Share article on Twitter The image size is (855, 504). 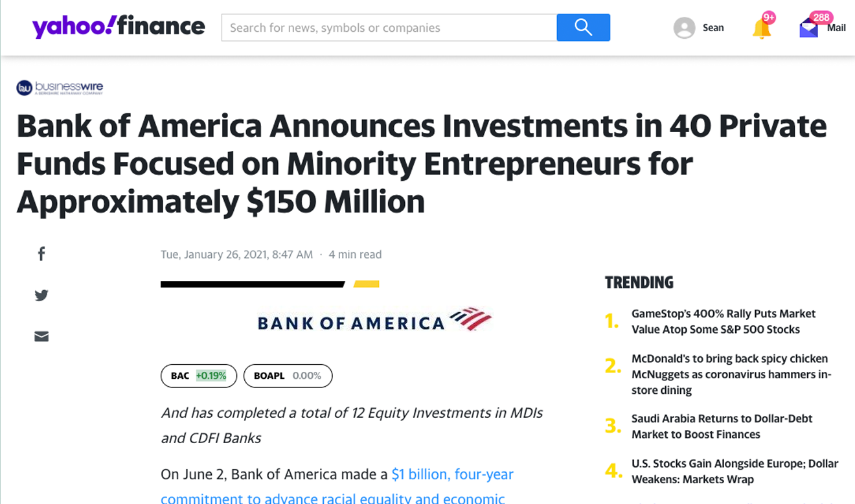pos(41,295)
